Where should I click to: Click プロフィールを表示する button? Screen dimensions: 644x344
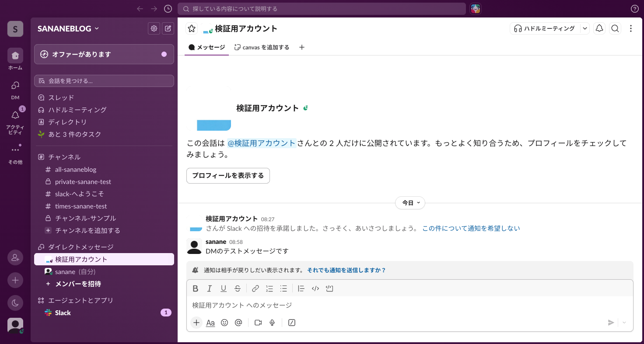pos(228,176)
